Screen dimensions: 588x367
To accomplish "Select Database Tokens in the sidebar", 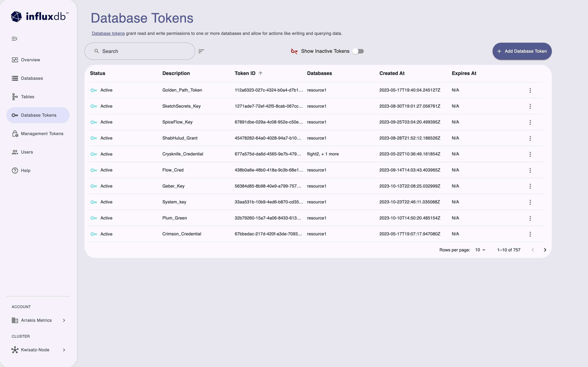I will 38,115.
